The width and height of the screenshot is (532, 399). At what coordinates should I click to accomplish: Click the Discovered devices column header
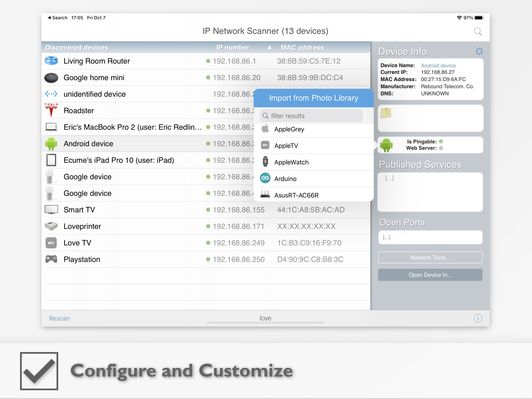[77, 47]
